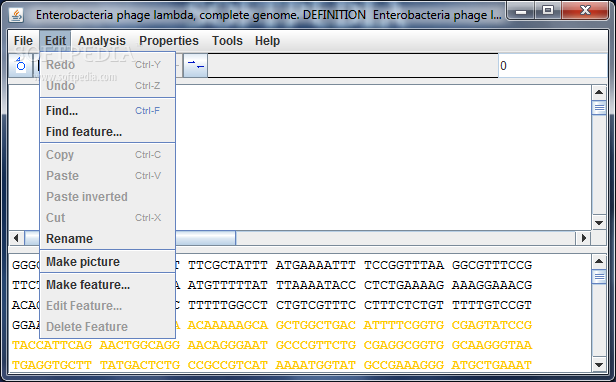Click left arrow of horizontal scrollbar
The height and width of the screenshot is (382, 616).
pyautogui.click(x=16, y=238)
